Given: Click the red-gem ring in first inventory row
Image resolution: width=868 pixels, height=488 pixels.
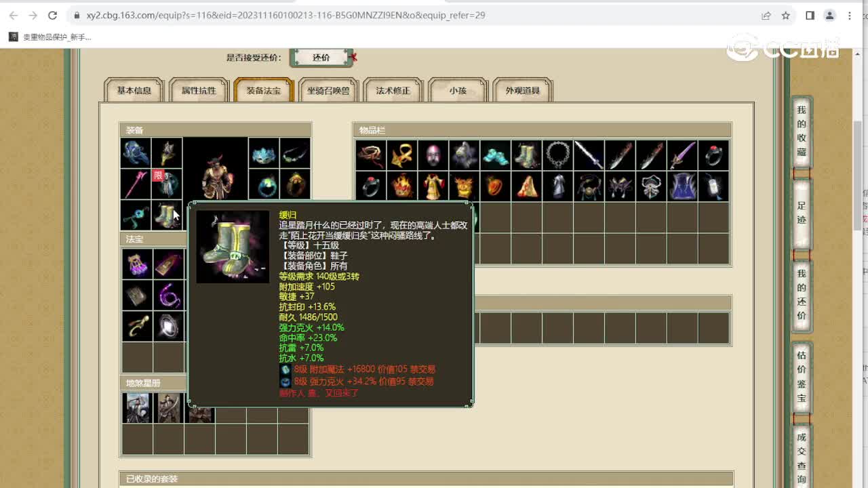Looking at the screenshot, I should point(714,155).
